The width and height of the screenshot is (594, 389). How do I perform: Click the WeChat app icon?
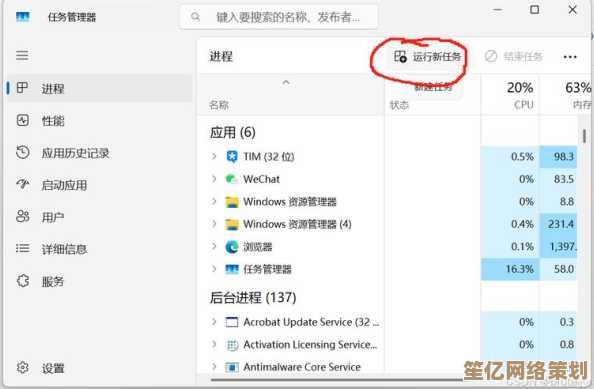231,179
